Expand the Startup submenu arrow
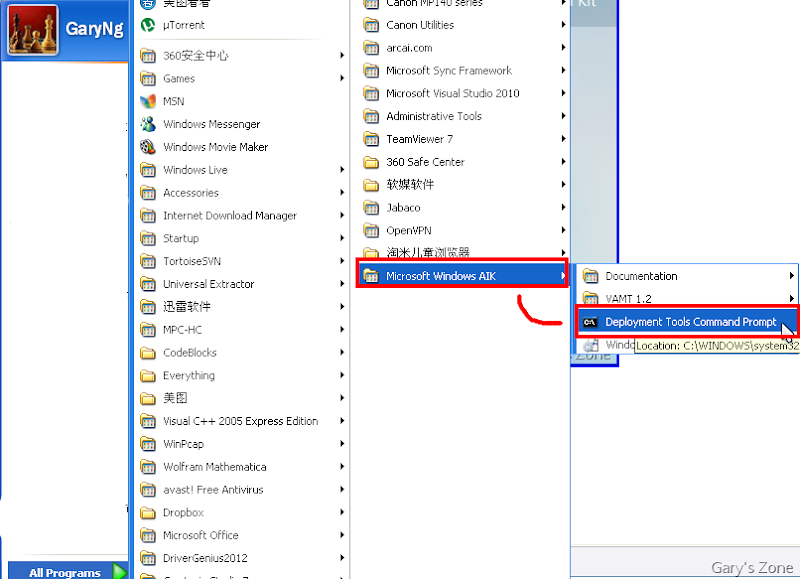The width and height of the screenshot is (800, 579). (342, 238)
